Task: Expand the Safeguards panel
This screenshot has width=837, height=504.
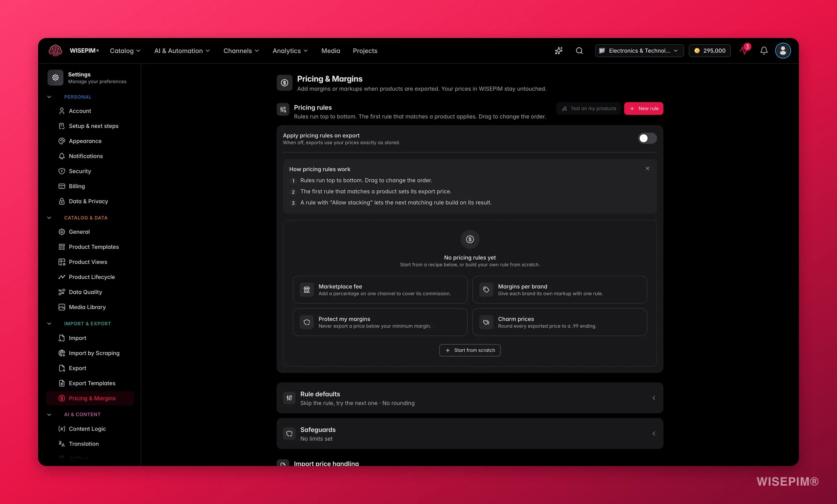Action: pos(470,434)
